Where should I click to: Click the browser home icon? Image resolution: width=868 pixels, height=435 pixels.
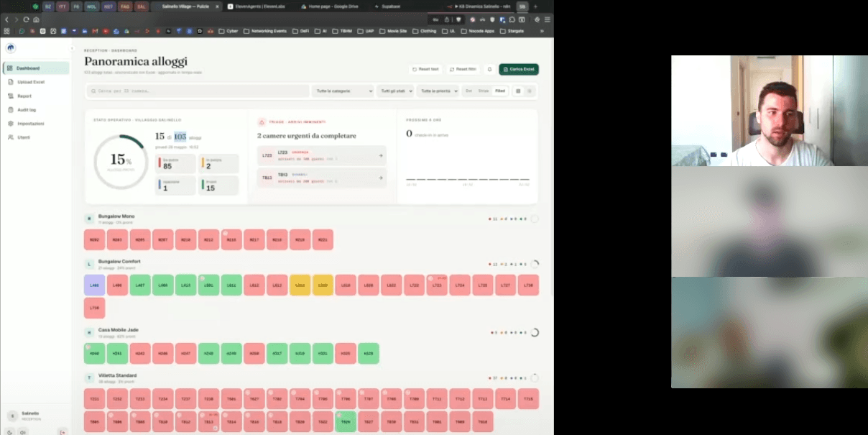click(36, 19)
